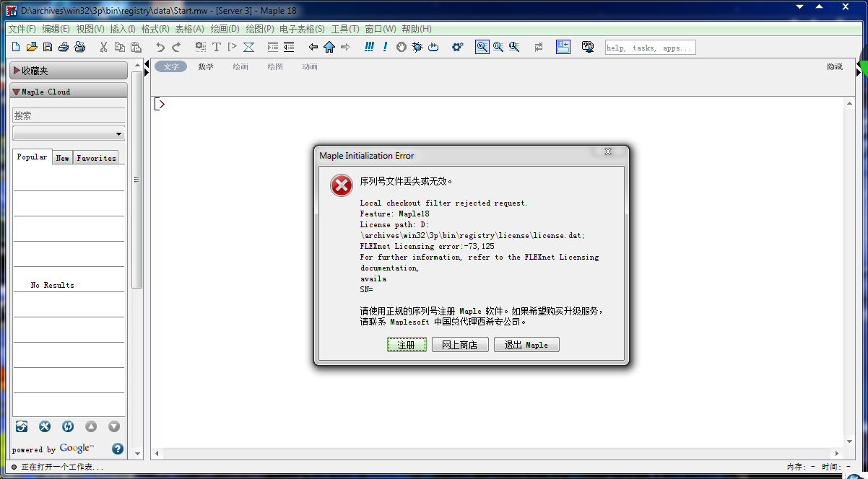Click the open file folder icon

tap(32, 48)
